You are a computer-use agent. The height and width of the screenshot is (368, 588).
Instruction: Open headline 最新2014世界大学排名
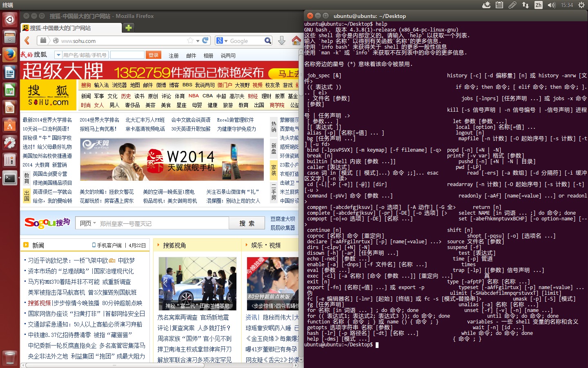(47, 120)
